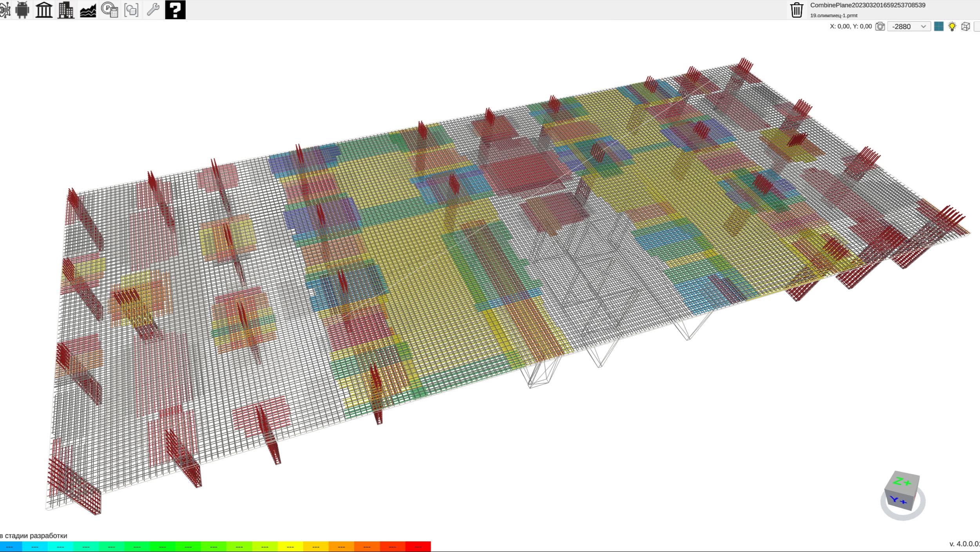Click the bracketed shapes icon
This screenshot has height=552, width=980.
tap(131, 10)
